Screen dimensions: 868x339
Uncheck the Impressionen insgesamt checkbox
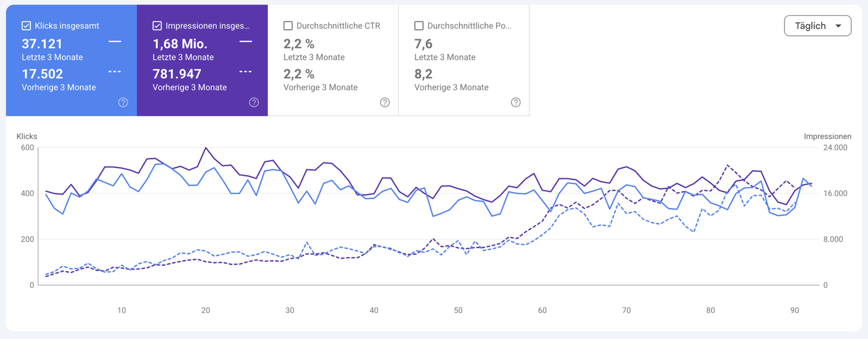coord(157,26)
